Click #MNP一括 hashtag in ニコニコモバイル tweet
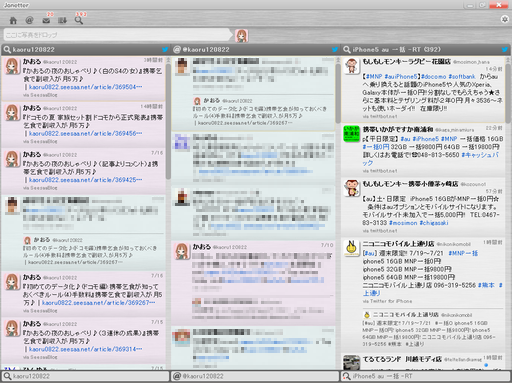Viewport: 512px width, 384px height. click(x=463, y=253)
